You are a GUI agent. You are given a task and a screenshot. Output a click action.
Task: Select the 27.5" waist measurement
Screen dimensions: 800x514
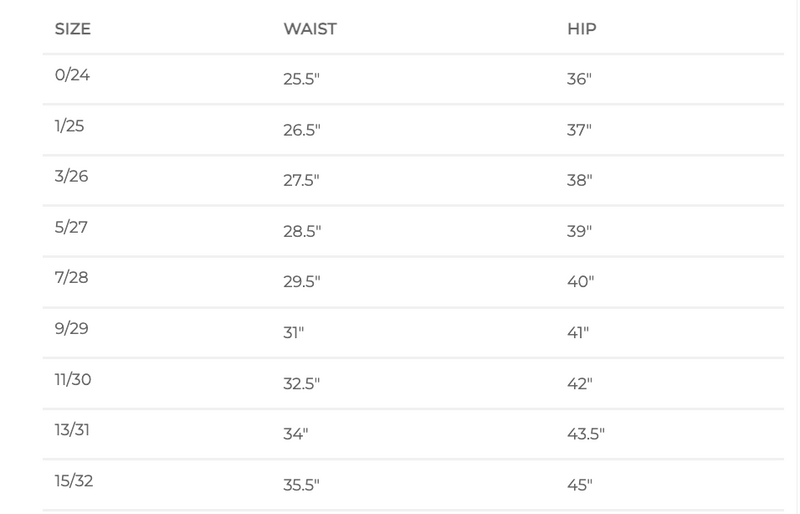tap(304, 180)
